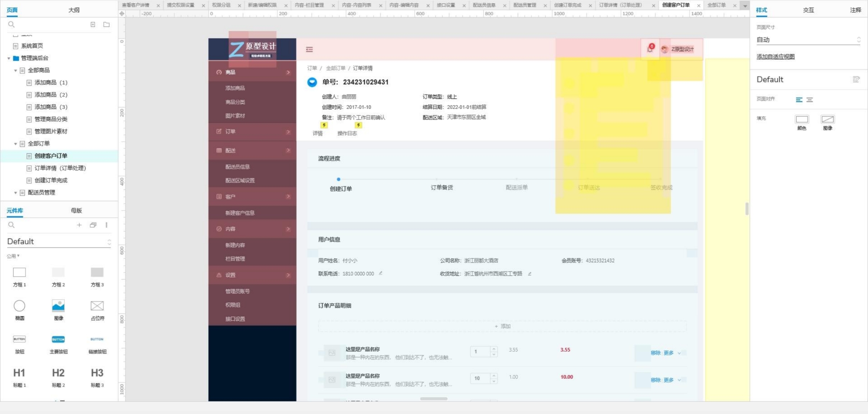
Task: Open the Default library dropdown
Action: pos(59,242)
